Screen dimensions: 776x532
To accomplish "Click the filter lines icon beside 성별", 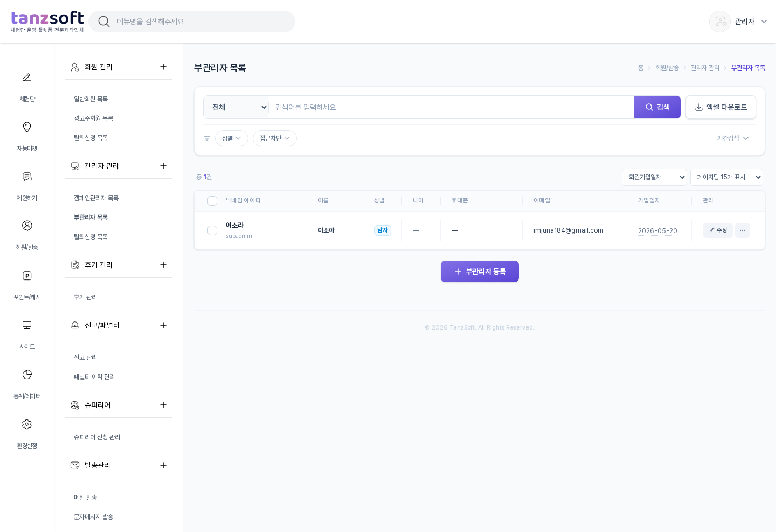I will click(207, 138).
